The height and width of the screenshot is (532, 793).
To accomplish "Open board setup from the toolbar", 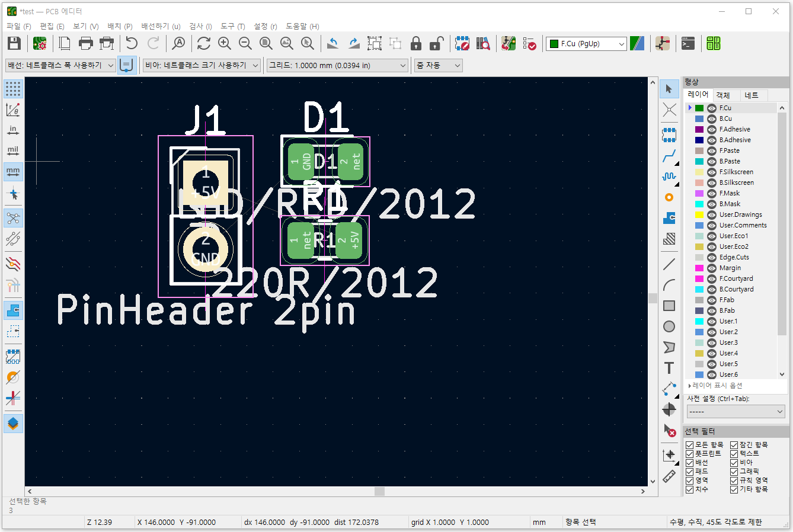I will pos(40,43).
